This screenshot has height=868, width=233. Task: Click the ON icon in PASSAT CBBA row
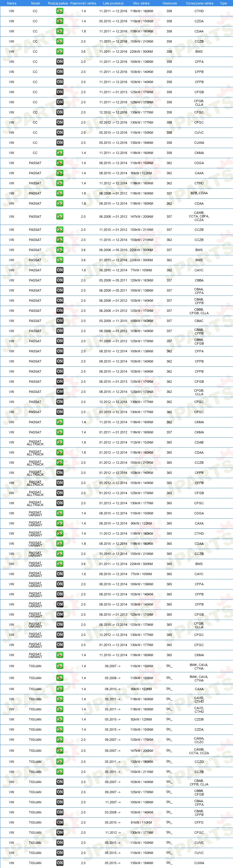60,280
